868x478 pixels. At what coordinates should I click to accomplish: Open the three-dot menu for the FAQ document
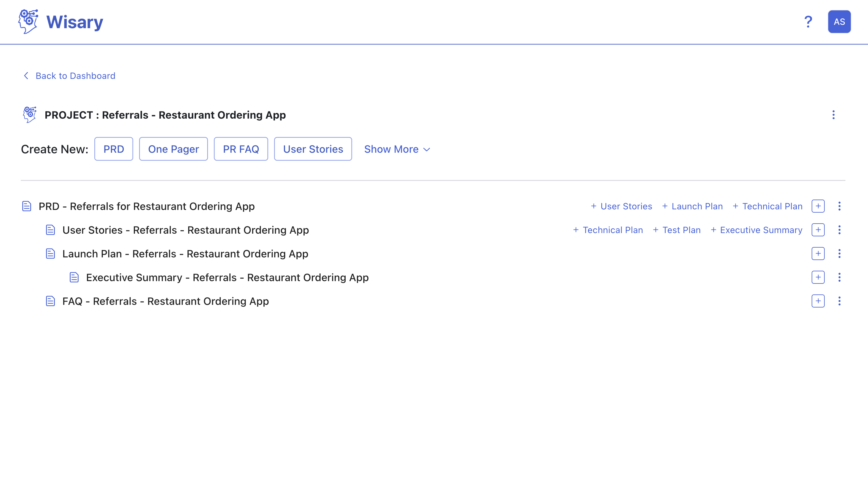click(x=839, y=301)
